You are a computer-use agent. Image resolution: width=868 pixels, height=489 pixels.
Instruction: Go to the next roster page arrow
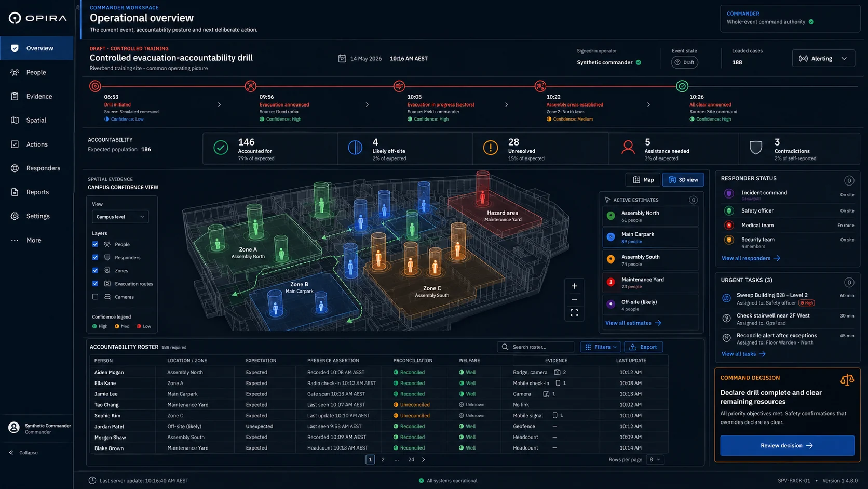pos(424,459)
